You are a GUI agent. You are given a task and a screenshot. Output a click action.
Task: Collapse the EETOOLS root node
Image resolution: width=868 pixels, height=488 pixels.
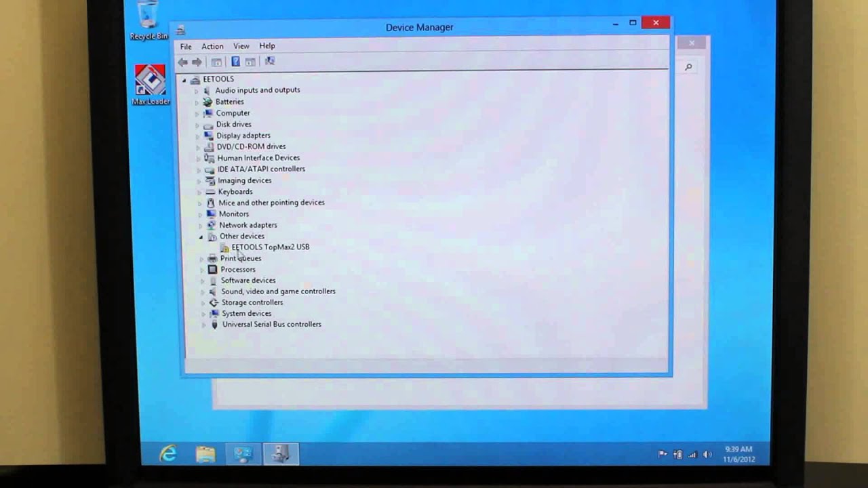pos(184,80)
